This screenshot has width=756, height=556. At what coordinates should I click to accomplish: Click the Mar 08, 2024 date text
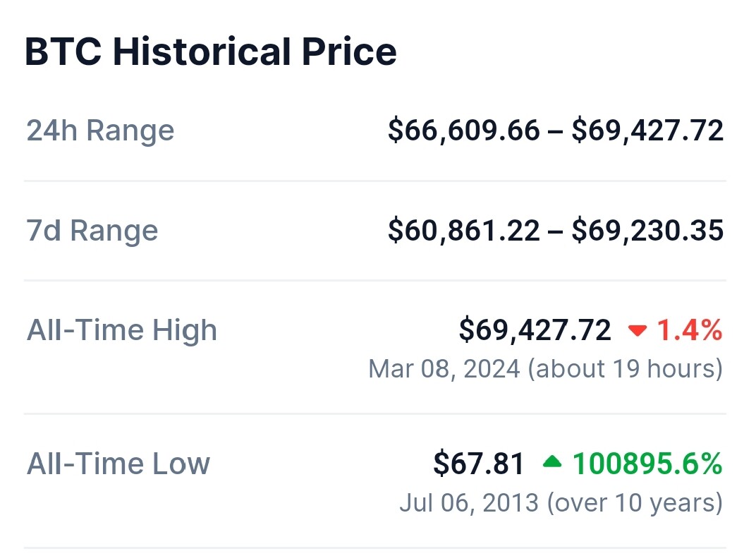point(444,369)
